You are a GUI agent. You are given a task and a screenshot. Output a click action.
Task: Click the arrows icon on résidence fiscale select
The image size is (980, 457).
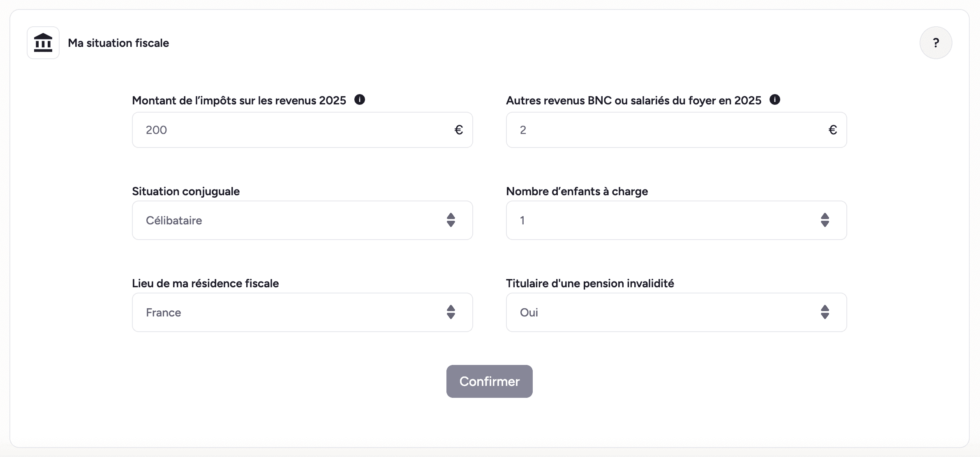click(x=451, y=312)
